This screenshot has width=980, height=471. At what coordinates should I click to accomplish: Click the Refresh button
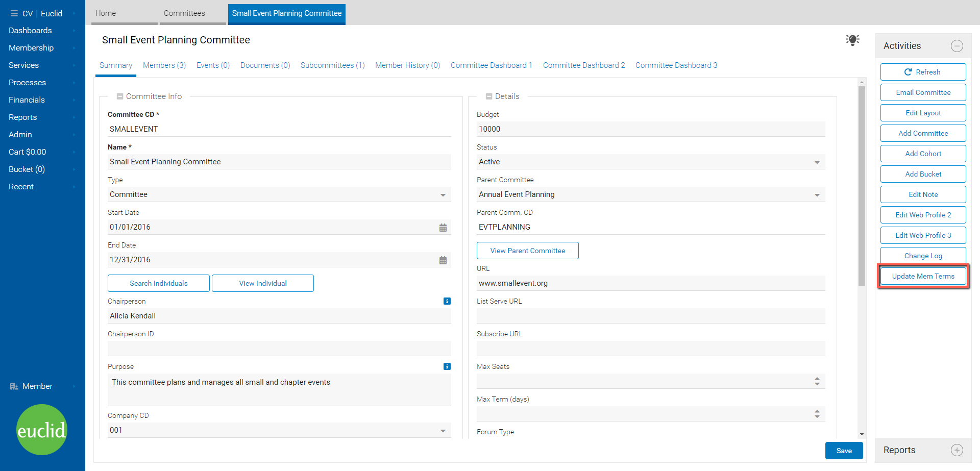click(x=923, y=72)
